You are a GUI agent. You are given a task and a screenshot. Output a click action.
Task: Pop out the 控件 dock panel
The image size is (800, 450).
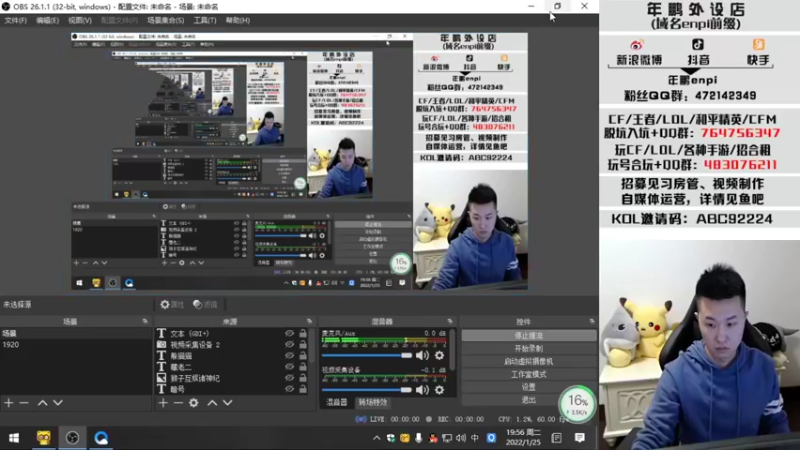[592, 321]
